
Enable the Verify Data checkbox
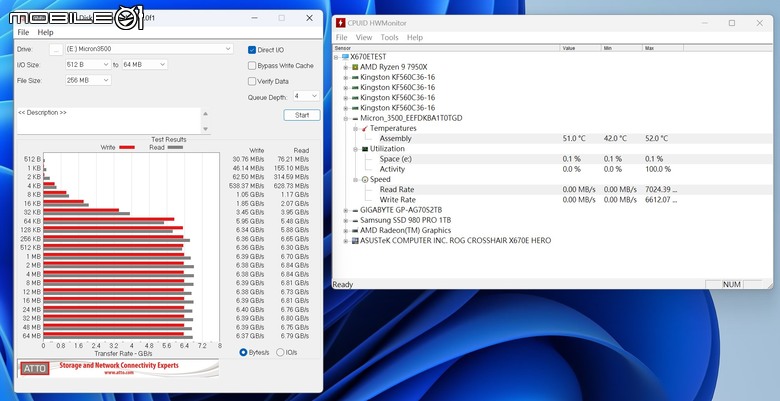[x=252, y=81]
